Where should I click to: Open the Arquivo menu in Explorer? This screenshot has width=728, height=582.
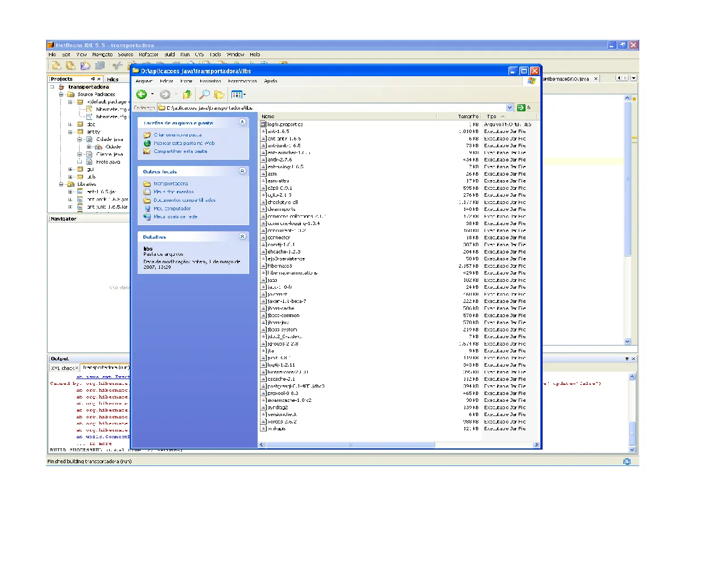click(x=144, y=81)
